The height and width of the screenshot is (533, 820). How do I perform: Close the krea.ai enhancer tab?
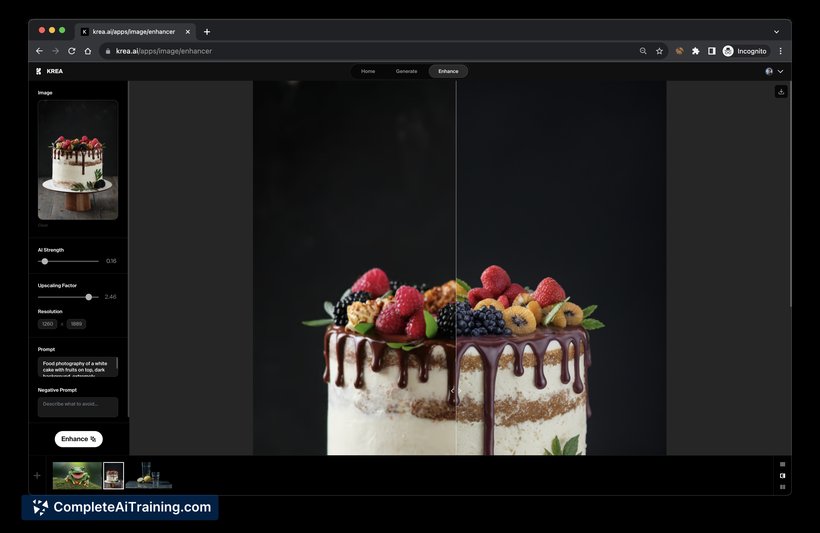(x=188, y=32)
